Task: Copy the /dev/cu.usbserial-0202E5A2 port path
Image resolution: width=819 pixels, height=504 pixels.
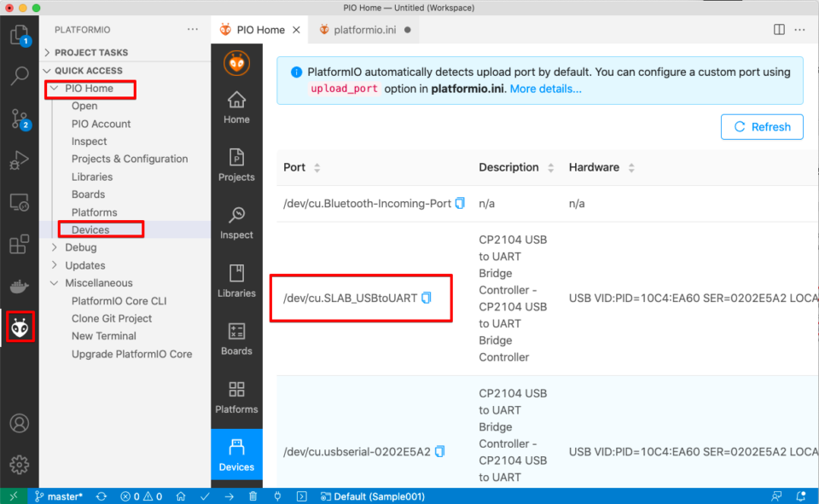Action: point(440,451)
